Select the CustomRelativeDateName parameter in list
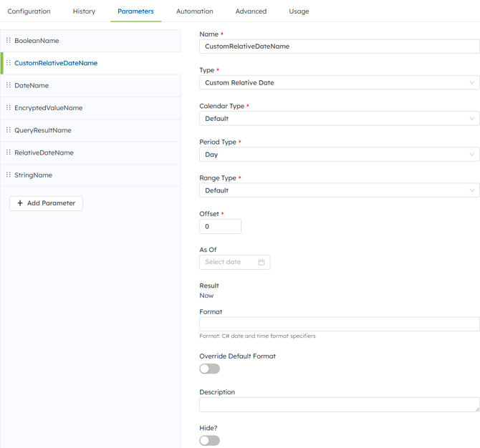 click(x=91, y=63)
